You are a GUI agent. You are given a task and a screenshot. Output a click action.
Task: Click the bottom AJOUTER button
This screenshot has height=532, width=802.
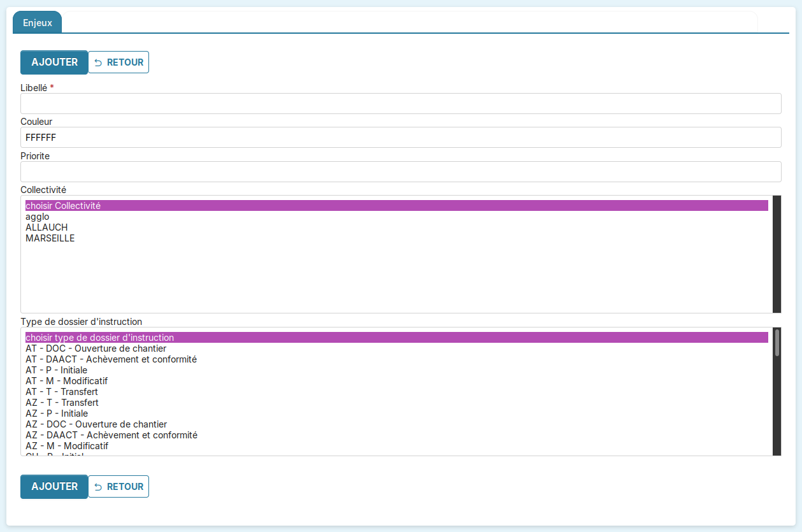54,487
